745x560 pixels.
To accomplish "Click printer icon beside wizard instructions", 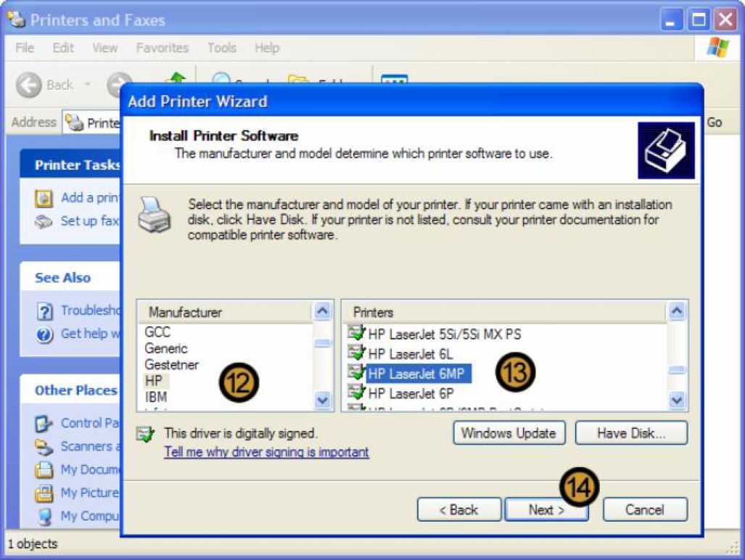I will 155,215.
